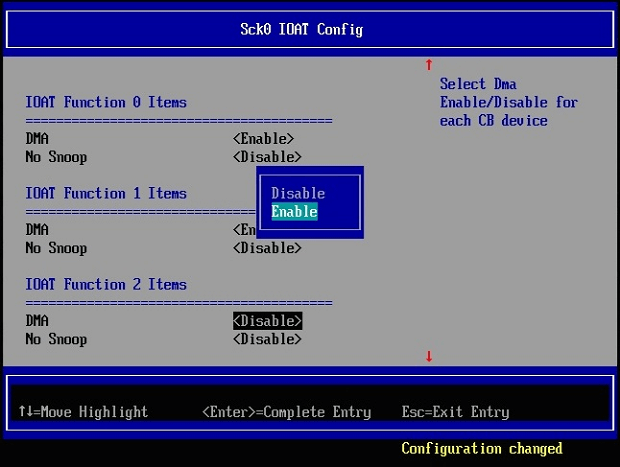Click the Esc=Exit Entry hint
Image resolution: width=620 pixels, height=467 pixels.
click(456, 412)
